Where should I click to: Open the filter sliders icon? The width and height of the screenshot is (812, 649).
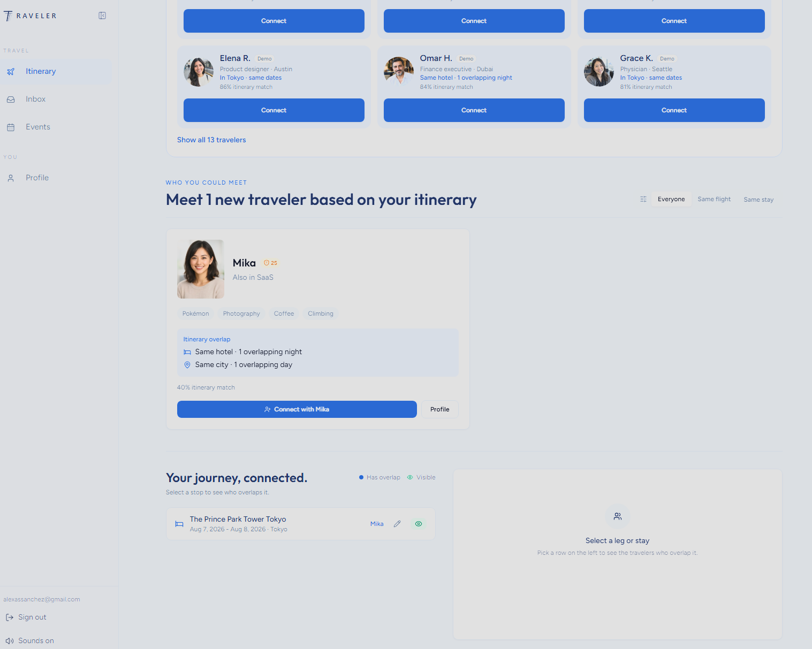(x=643, y=199)
